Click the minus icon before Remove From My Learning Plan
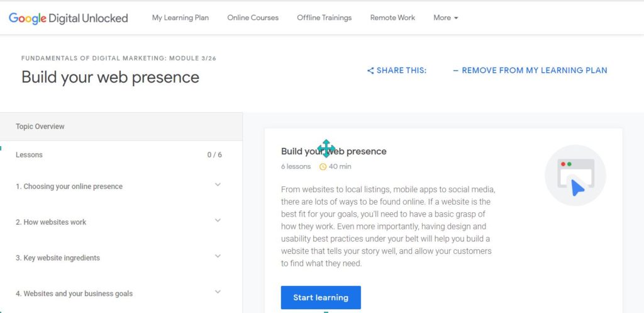The image size is (644, 313). 455,71
